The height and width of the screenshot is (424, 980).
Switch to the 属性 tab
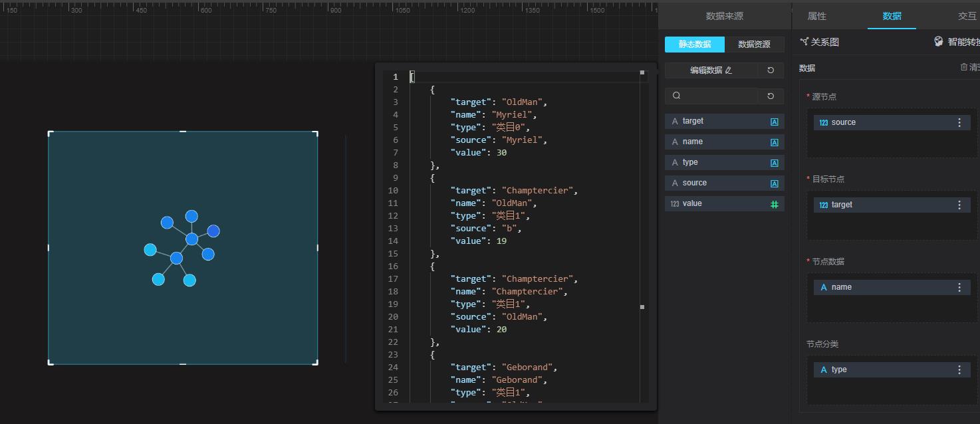[817, 16]
